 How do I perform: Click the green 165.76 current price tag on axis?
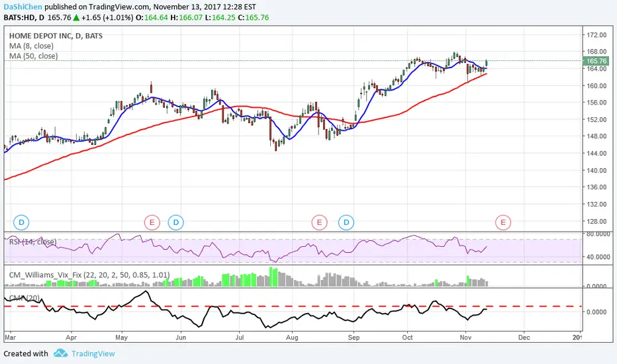point(596,61)
